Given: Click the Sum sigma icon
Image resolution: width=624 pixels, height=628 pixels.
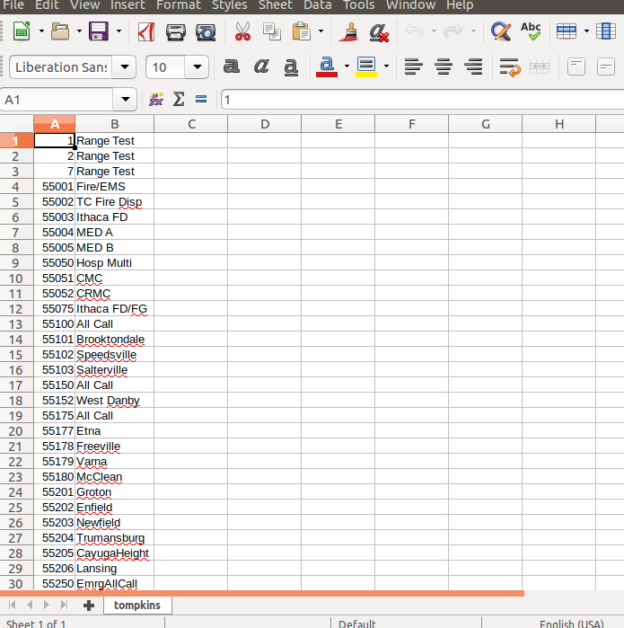Looking at the screenshot, I should (179, 99).
